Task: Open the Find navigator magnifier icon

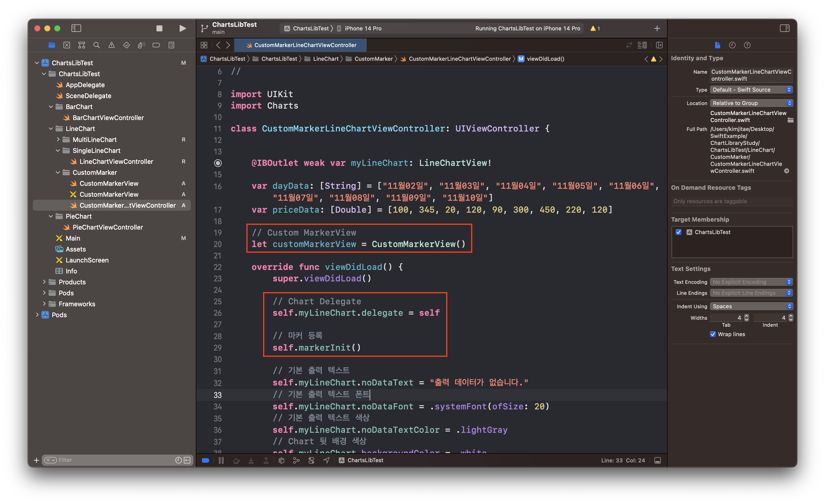Action: [96, 45]
